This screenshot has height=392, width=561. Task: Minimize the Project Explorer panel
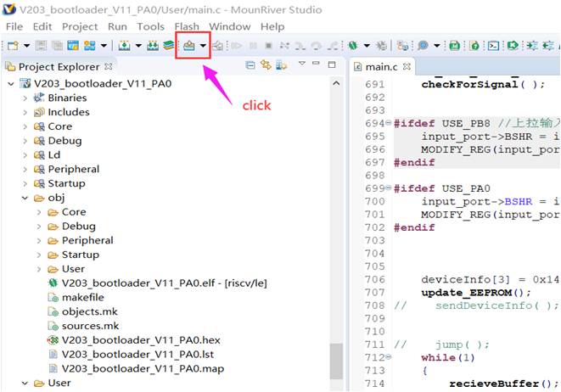coord(316,63)
